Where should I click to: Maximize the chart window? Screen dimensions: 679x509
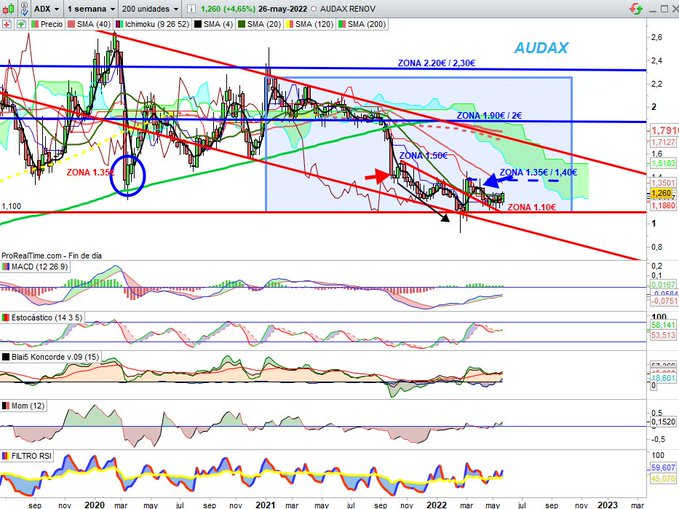point(663,9)
